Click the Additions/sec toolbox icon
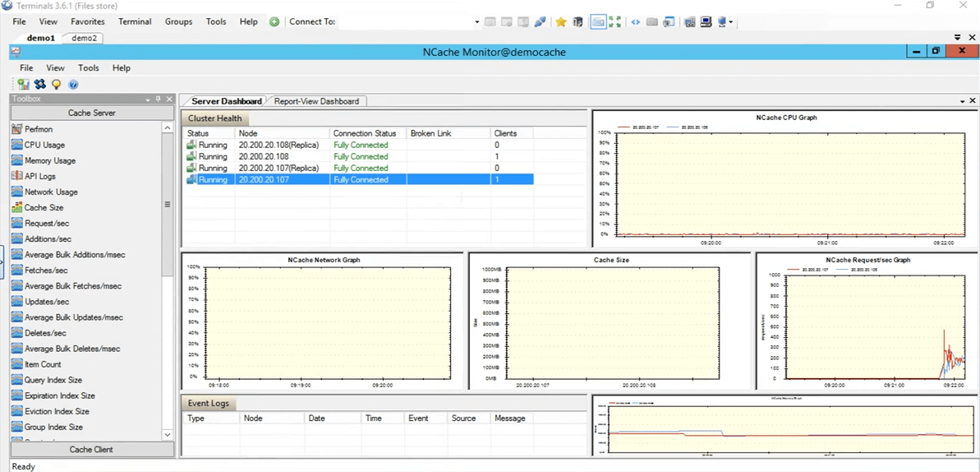 click(x=17, y=238)
